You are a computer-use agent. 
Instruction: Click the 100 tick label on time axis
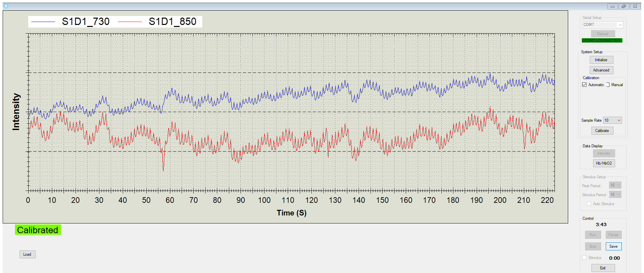pyautogui.click(x=264, y=200)
